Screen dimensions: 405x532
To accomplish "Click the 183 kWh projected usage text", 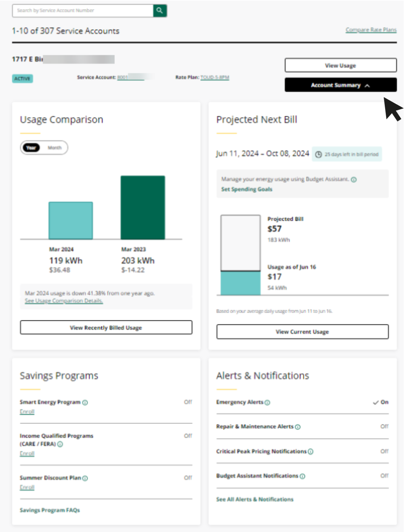I will (x=279, y=240).
